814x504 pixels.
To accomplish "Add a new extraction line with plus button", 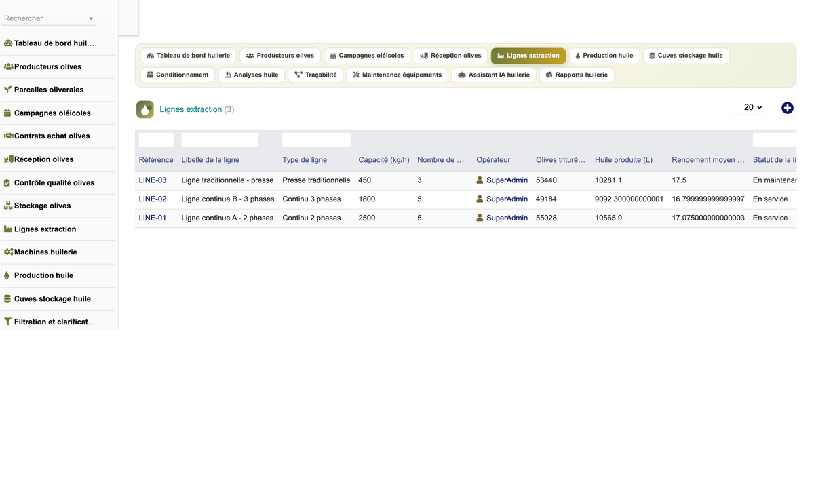I will pos(788,108).
